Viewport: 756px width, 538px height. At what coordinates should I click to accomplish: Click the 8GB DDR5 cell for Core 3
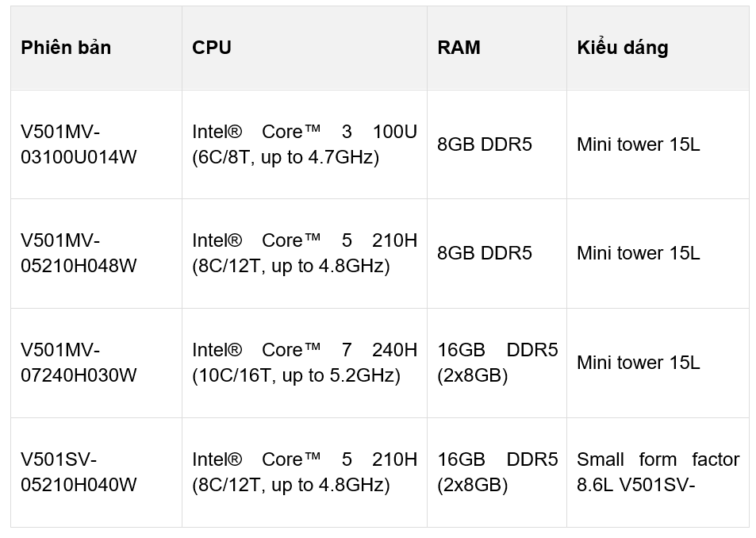point(484,144)
